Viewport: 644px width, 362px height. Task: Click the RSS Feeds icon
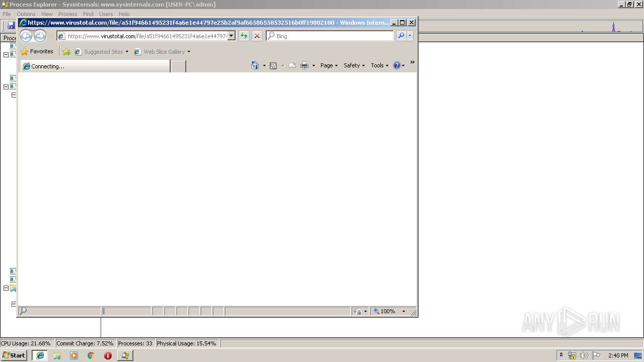[273, 65]
